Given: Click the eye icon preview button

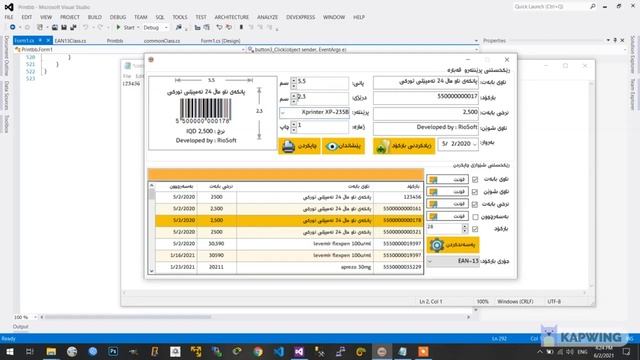Looking at the screenshot, I should pos(343,146).
